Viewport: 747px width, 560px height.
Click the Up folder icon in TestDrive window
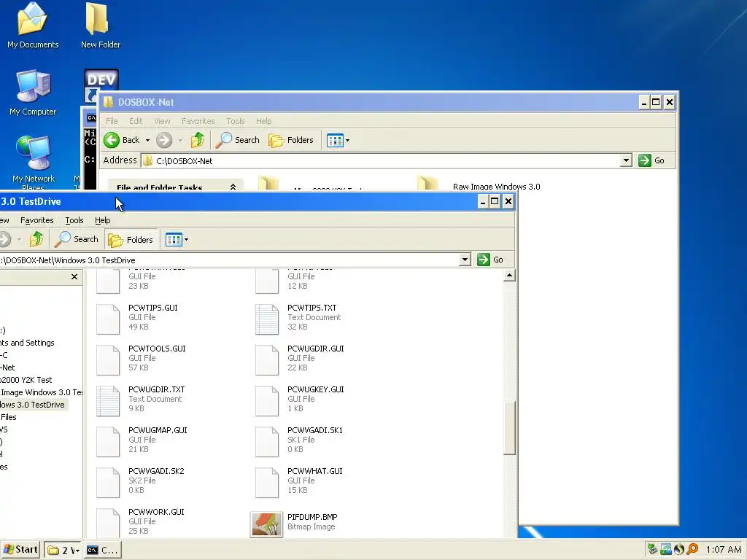tap(36, 239)
